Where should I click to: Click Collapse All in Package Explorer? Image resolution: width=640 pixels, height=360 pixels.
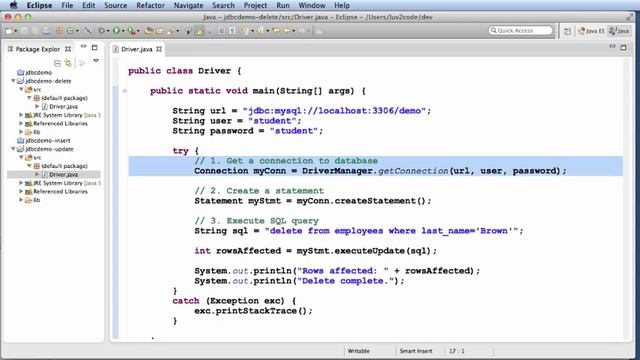pos(57,63)
